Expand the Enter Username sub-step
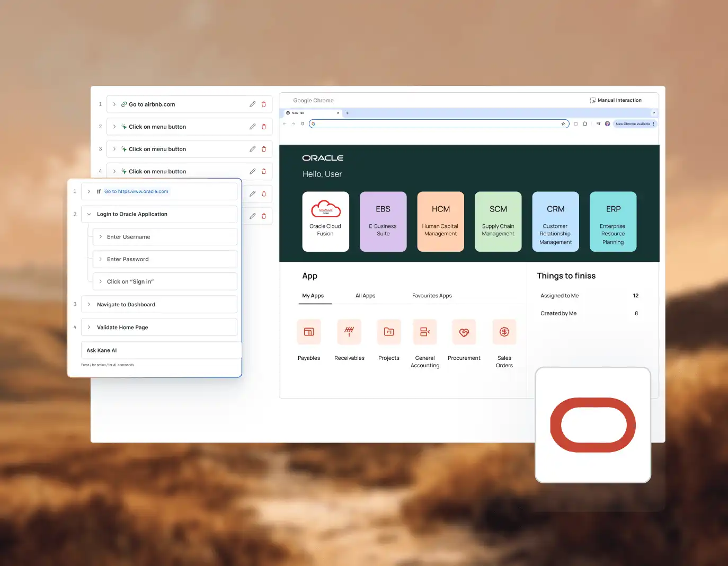The height and width of the screenshot is (566, 728). (101, 237)
